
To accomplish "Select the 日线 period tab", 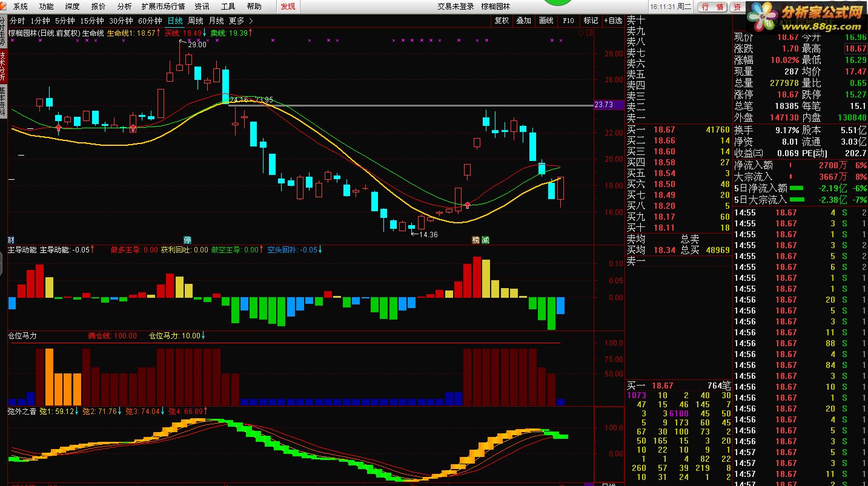I will 175,21.
